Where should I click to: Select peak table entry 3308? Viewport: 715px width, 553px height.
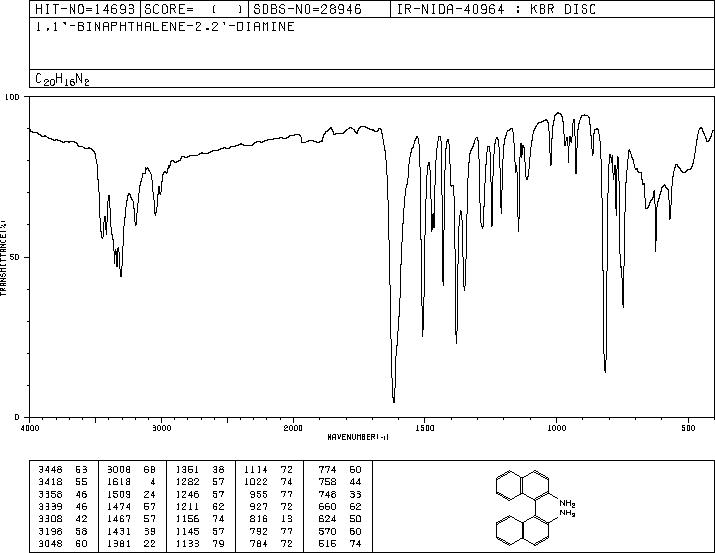point(62,519)
